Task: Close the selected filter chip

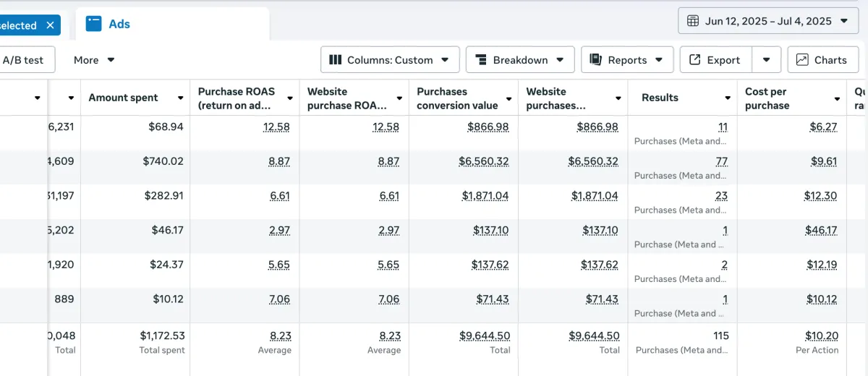Action: pyautogui.click(x=50, y=25)
